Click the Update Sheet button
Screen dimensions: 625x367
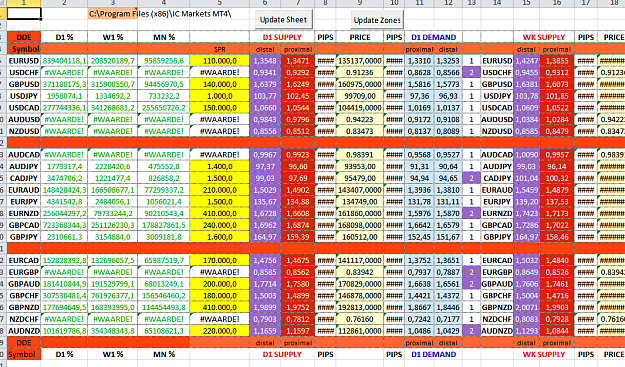coord(283,20)
